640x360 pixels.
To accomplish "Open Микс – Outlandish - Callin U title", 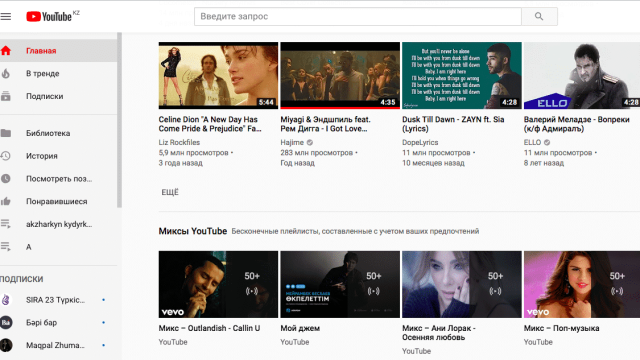I will point(209,328).
